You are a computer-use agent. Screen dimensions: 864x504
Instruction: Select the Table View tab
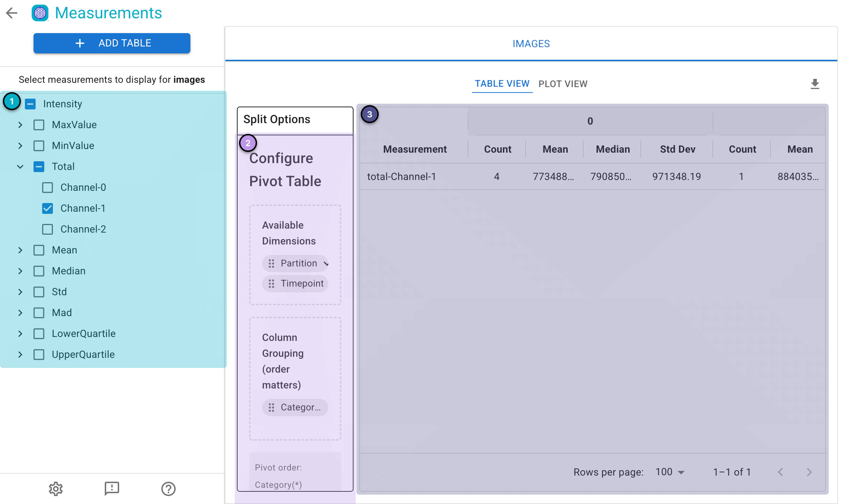click(x=502, y=84)
